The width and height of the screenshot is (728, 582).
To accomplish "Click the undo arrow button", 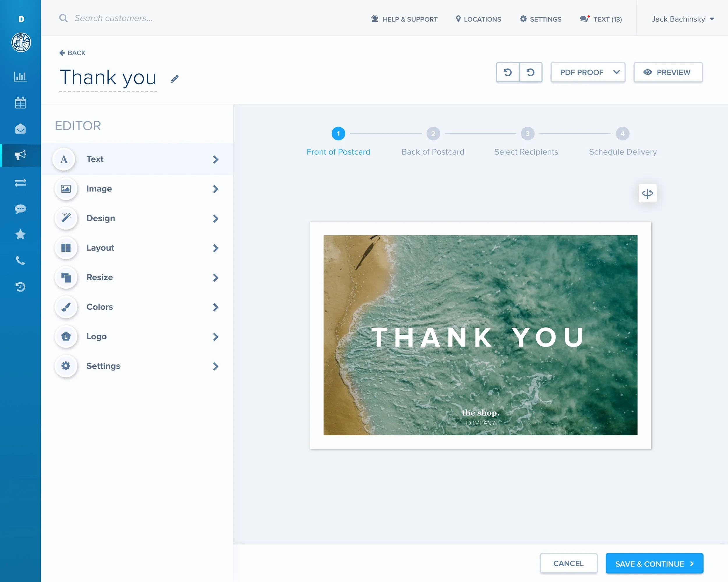I will click(508, 72).
